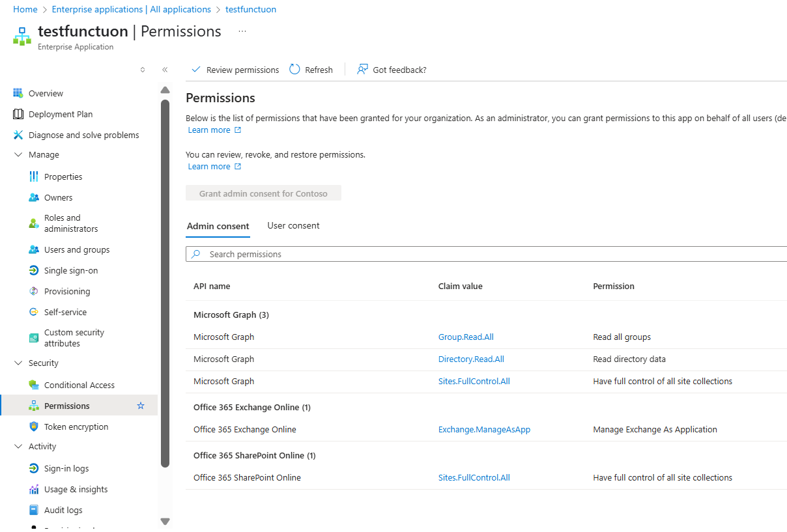Collapse the left navigation pane
Viewport: 787px width, 532px height.
pos(164,69)
